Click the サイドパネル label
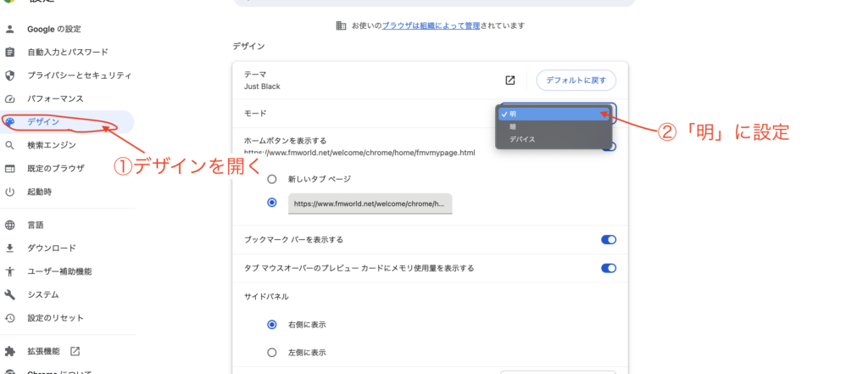 click(266, 297)
